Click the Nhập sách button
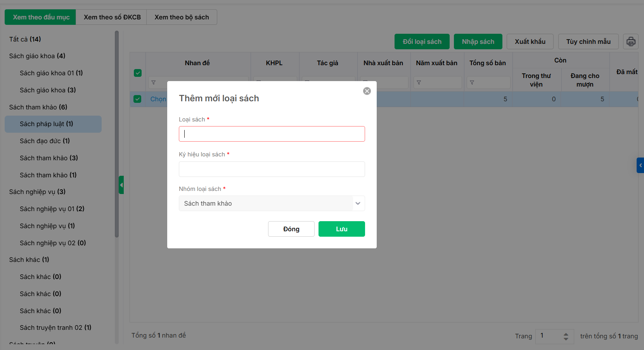The image size is (644, 350). click(478, 42)
